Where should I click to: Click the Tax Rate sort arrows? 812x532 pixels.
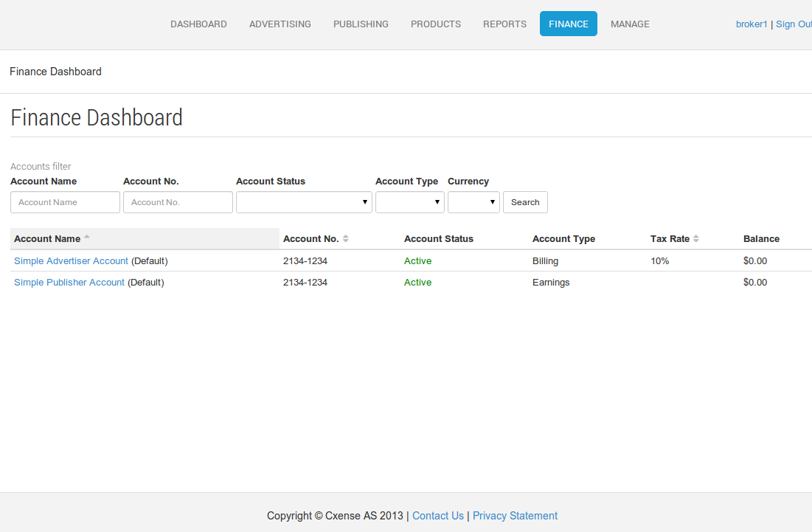pos(696,239)
